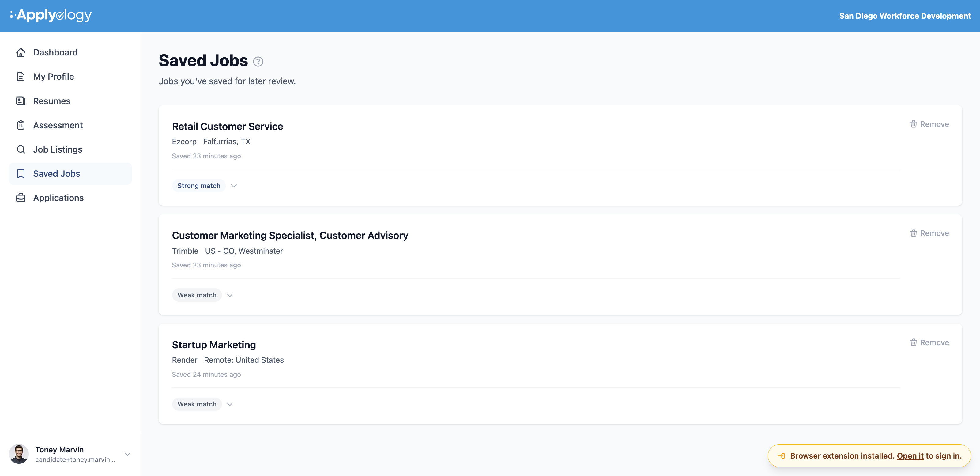Click the Applications briefcase icon
Viewport: 980px width, 476px height.
[x=21, y=198]
